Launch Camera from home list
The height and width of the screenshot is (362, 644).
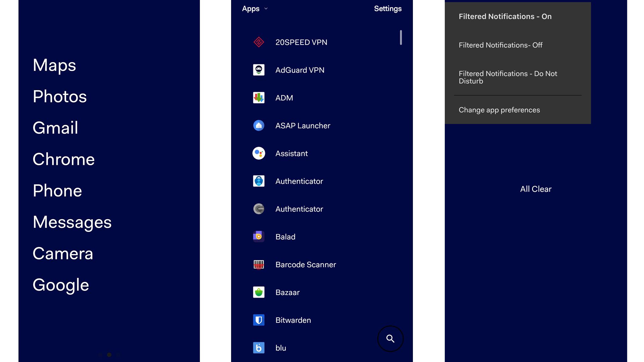click(63, 253)
